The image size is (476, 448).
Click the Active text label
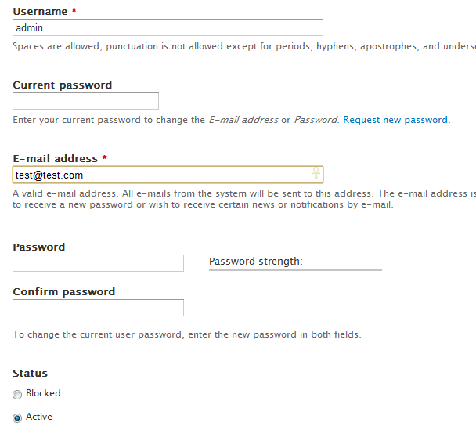[39, 417]
